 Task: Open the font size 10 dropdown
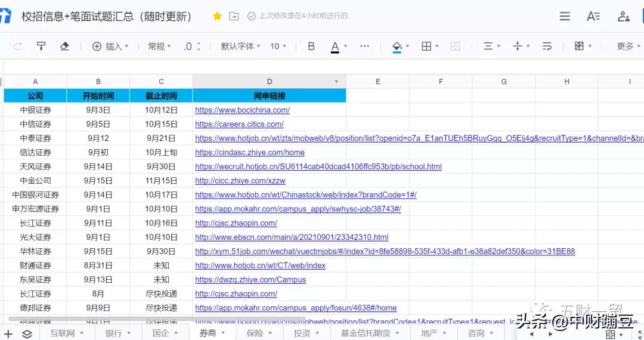pyautogui.click(x=278, y=47)
